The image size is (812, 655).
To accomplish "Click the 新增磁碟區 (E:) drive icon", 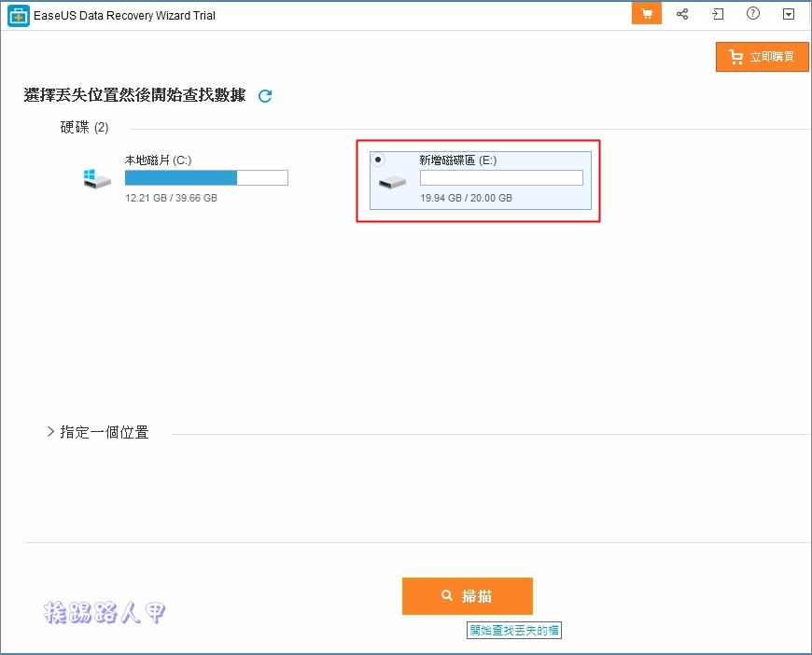I will 392,182.
